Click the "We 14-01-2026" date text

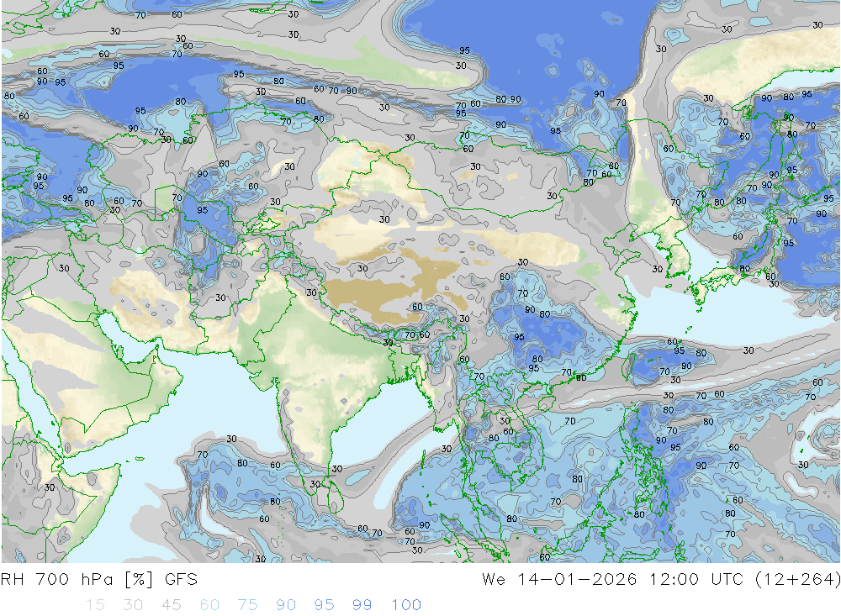559,580
